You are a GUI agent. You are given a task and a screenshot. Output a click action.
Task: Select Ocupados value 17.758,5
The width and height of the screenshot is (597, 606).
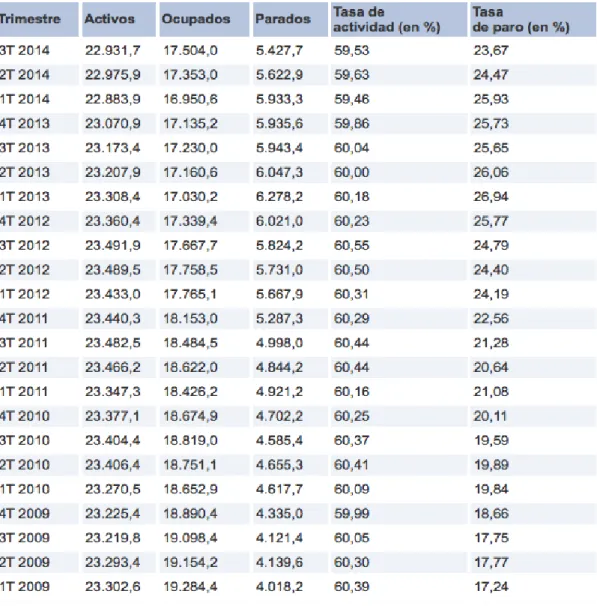pos(190,270)
